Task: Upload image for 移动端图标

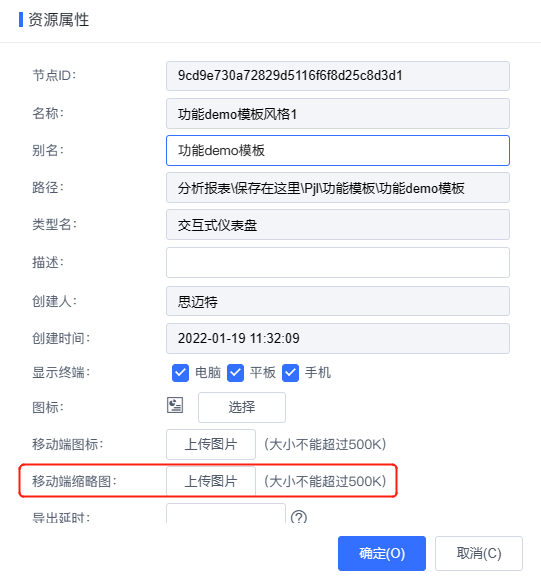Action: coord(211,444)
